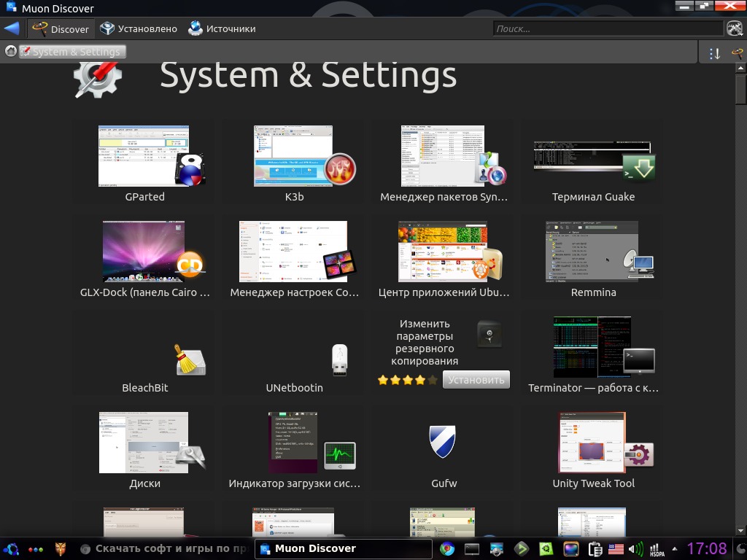The height and width of the screenshot is (560, 747).
Task: Click the star rating on the backup card
Action: point(407,380)
